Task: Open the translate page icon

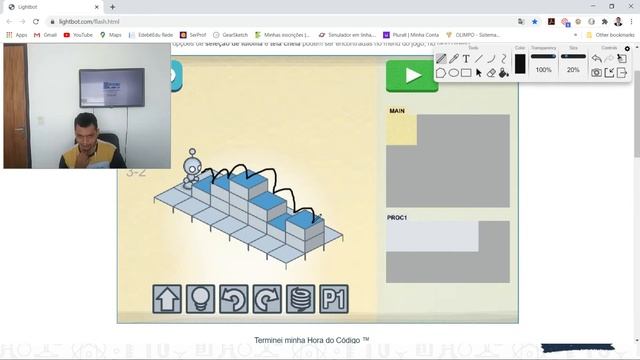Action: click(521, 22)
